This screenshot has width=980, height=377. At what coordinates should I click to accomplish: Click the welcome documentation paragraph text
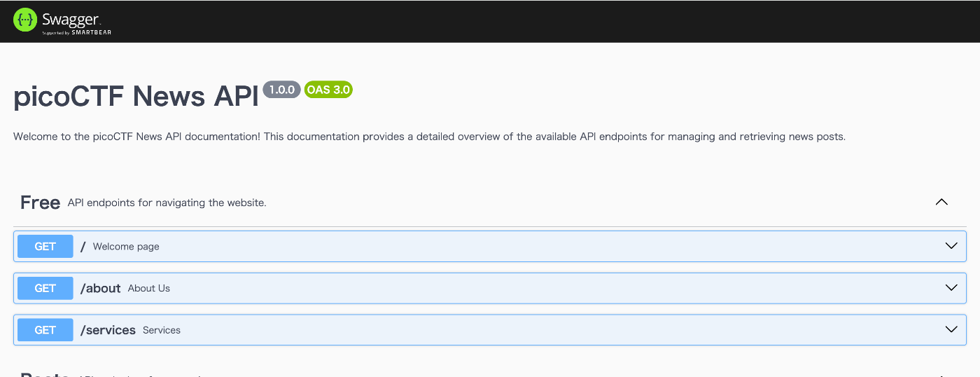430,137
